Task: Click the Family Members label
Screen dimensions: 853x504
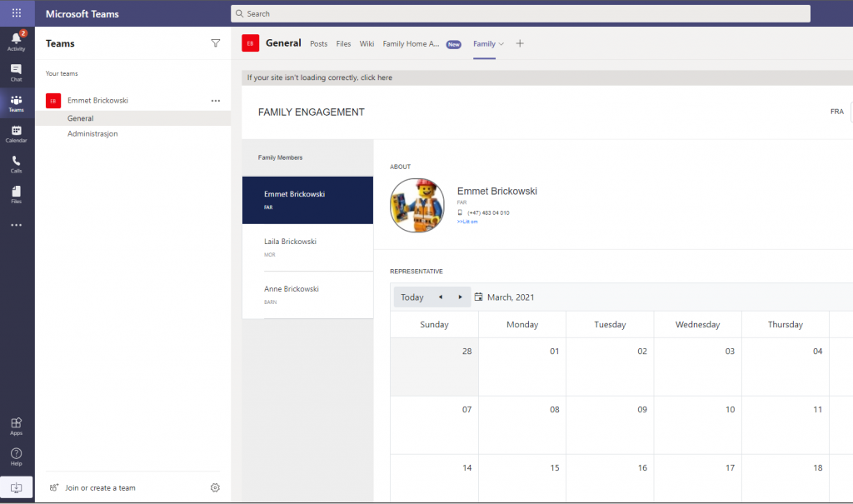Action: tap(280, 157)
